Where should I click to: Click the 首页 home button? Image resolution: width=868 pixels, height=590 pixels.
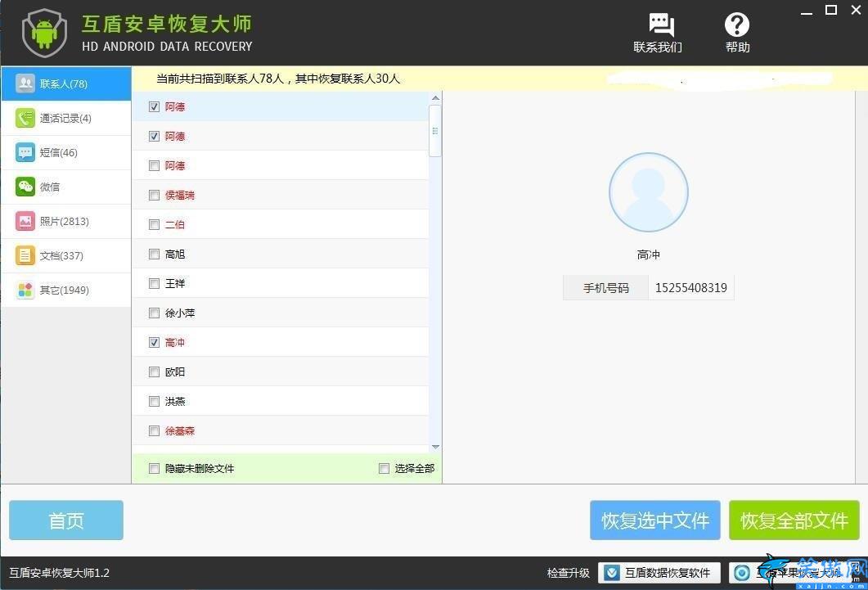pos(66,520)
